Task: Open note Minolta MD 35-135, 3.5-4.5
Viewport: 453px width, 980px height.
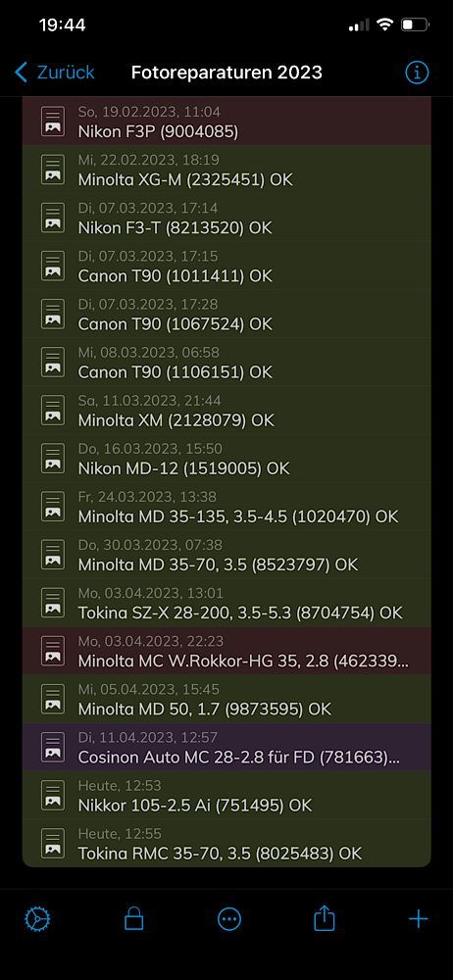Action: (x=226, y=507)
